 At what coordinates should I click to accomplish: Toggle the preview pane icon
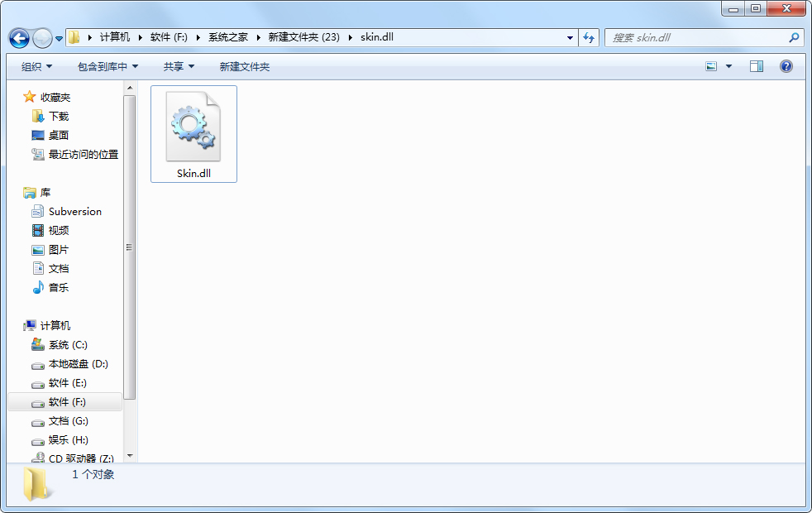point(756,66)
